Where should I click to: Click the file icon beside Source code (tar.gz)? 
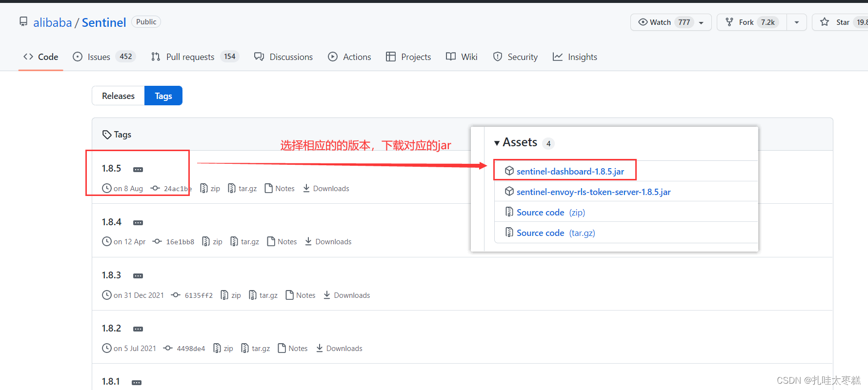pyautogui.click(x=509, y=232)
